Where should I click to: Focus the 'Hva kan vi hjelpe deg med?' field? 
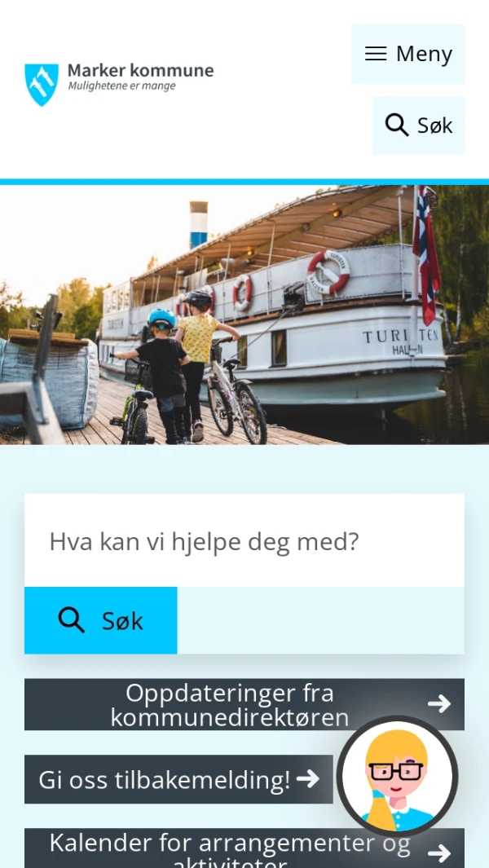(244, 541)
